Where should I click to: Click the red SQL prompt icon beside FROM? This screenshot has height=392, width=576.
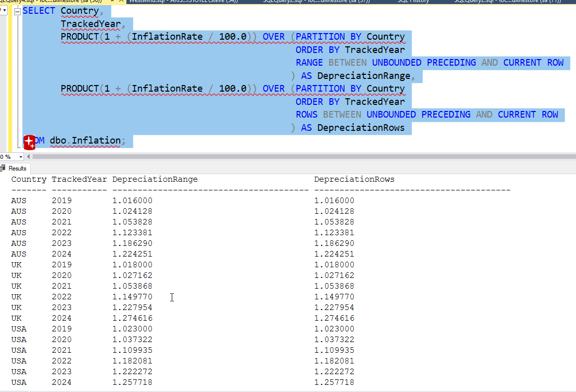click(x=30, y=143)
